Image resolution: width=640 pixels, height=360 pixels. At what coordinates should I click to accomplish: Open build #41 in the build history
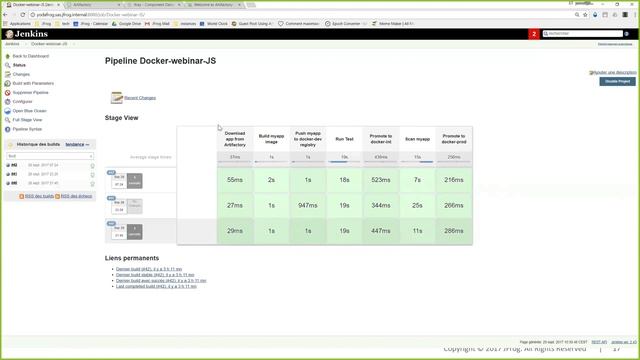coord(14,174)
